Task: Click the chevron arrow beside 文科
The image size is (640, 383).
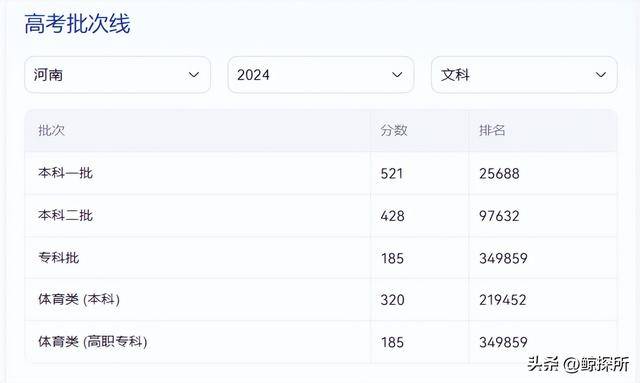Action: coord(600,75)
